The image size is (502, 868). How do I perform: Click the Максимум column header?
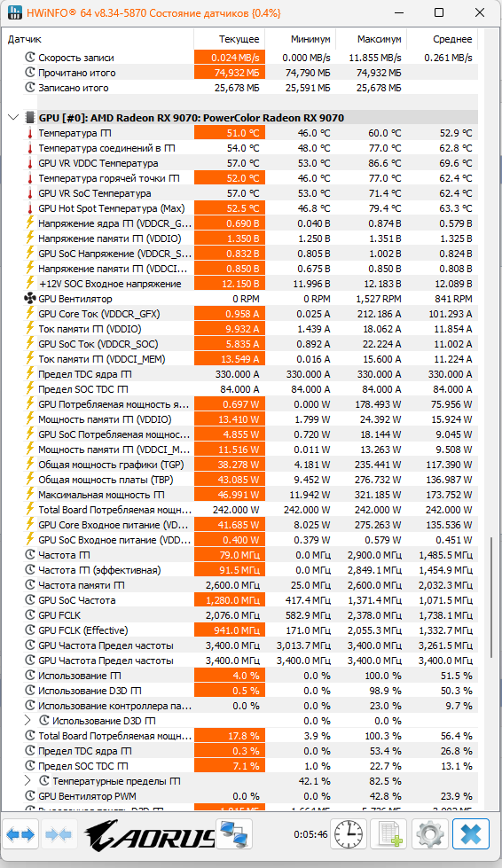click(x=372, y=39)
